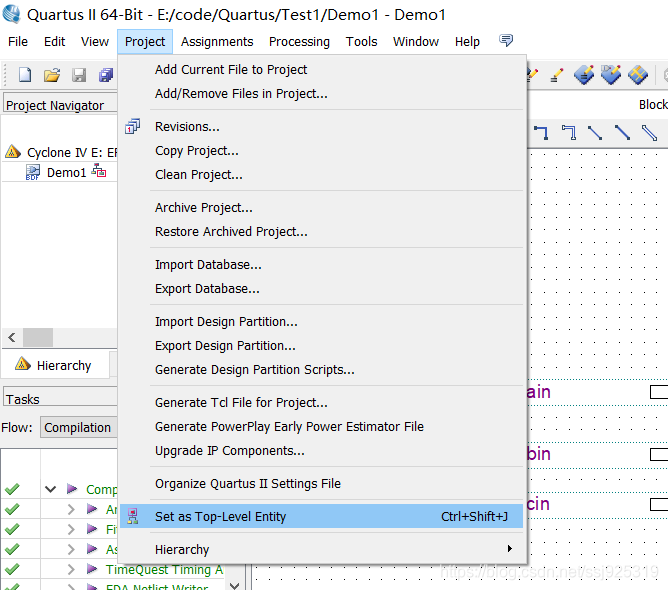Collapse the Compile Design task tree
668x590 pixels.
click(51, 489)
